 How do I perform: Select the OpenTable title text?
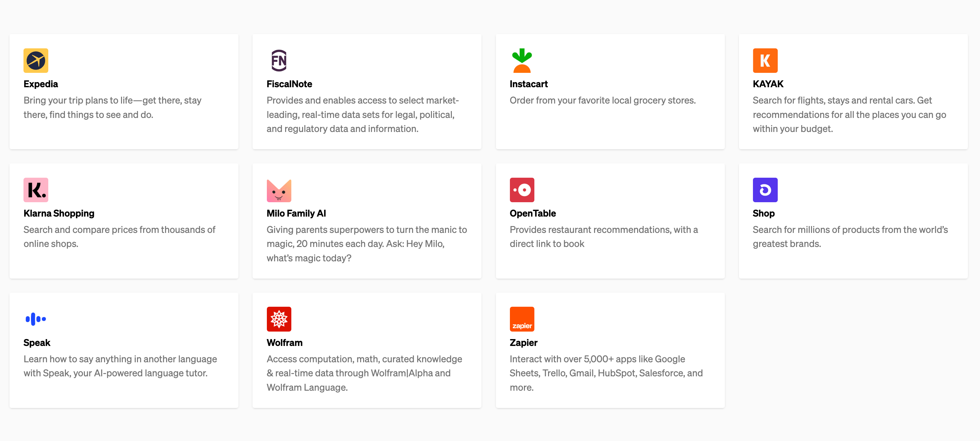533,213
